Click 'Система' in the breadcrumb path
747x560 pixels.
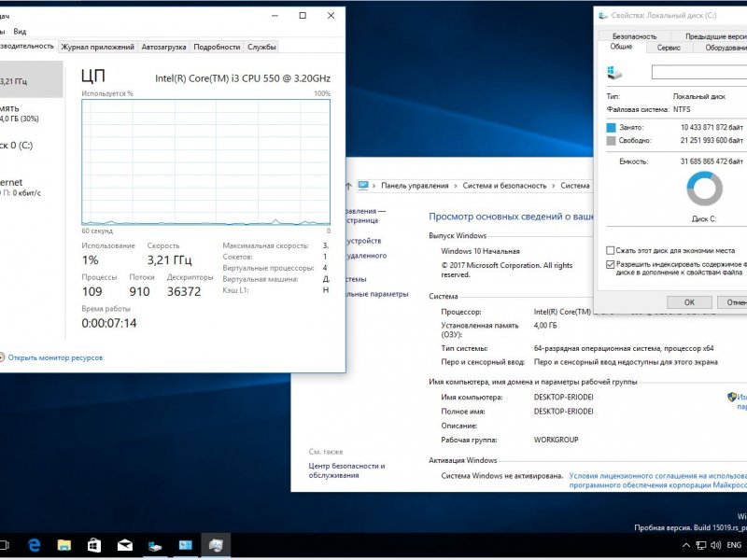575,186
